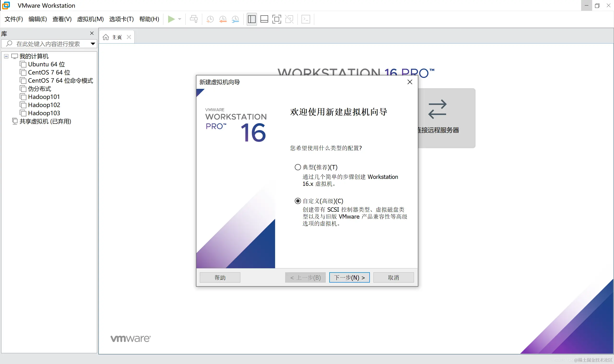Select Hadoop102 in the library tree
Screen dimensions: 614x364
44,105
